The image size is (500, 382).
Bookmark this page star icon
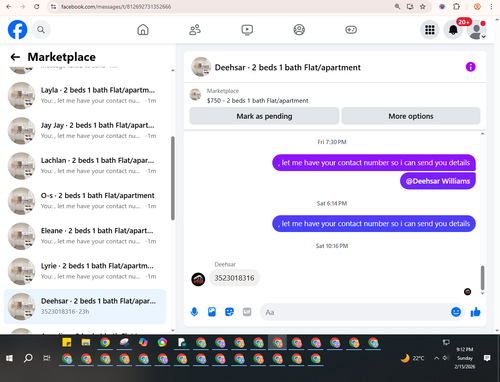[x=423, y=6]
